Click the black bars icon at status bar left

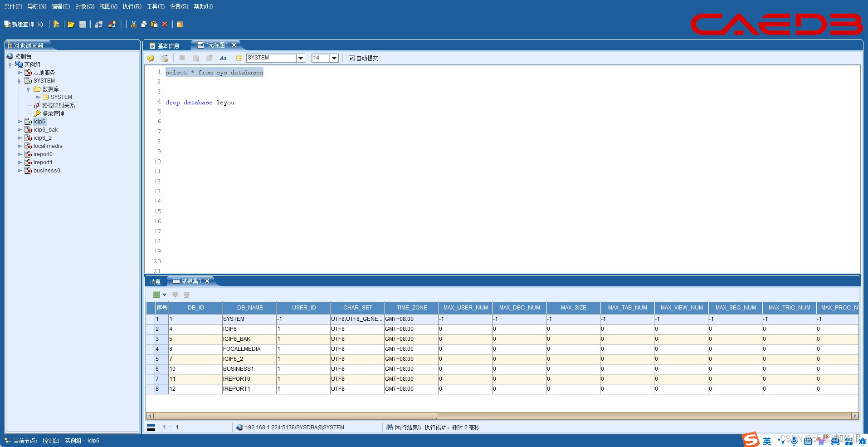(x=151, y=427)
